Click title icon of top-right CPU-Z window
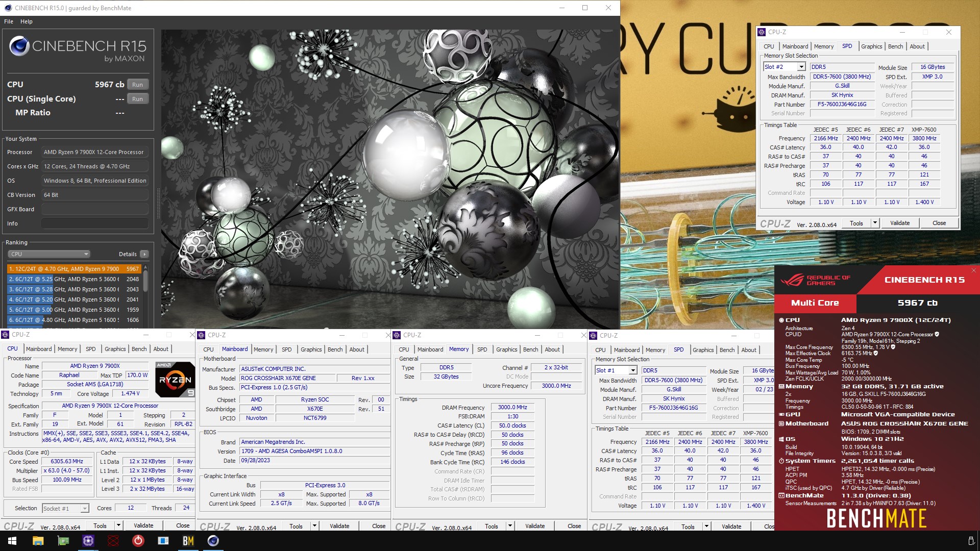 tap(762, 32)
